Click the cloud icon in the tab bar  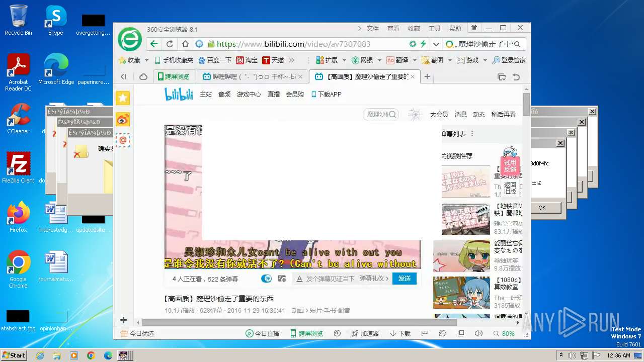tap(143, 76)
